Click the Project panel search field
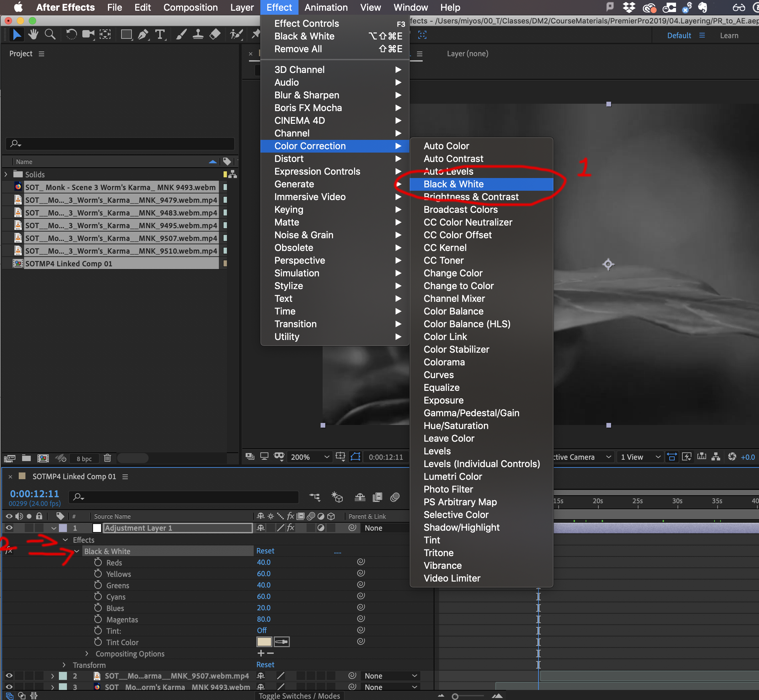Viewport: 759px width, 700px height. coord(120,144)
